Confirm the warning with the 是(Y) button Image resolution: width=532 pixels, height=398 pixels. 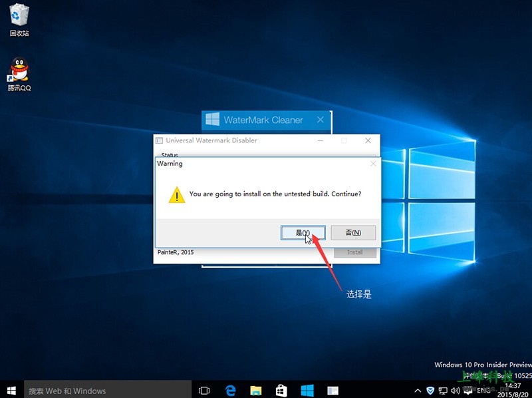[x=303, y=233]
